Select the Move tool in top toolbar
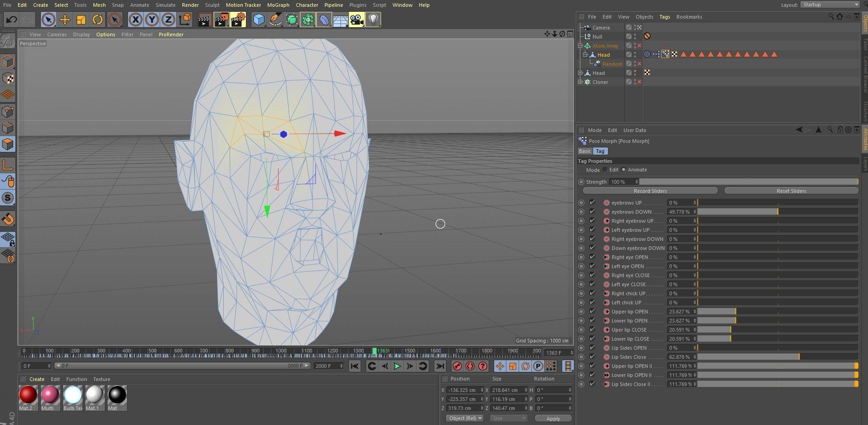The image size is (868, 425). pyautogui.click(x=65, y=20)
